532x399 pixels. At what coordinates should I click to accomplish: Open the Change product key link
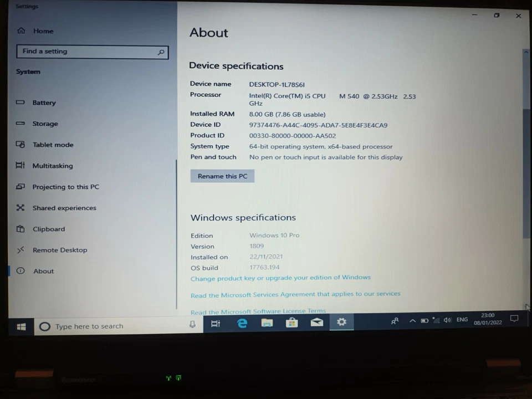pos(280,277)
